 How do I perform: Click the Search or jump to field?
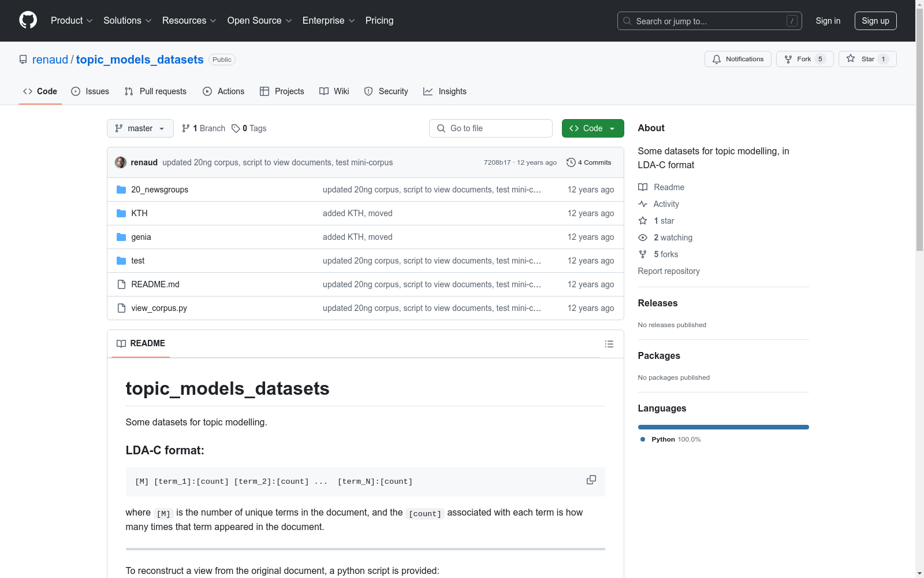[710, 21]
